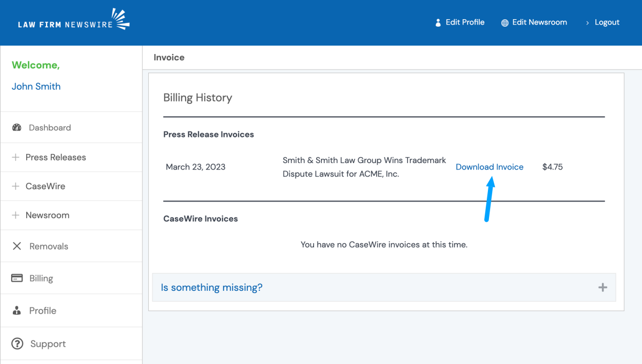
Task: Click the 'Is something missing?' text
Action: [212, 288]
